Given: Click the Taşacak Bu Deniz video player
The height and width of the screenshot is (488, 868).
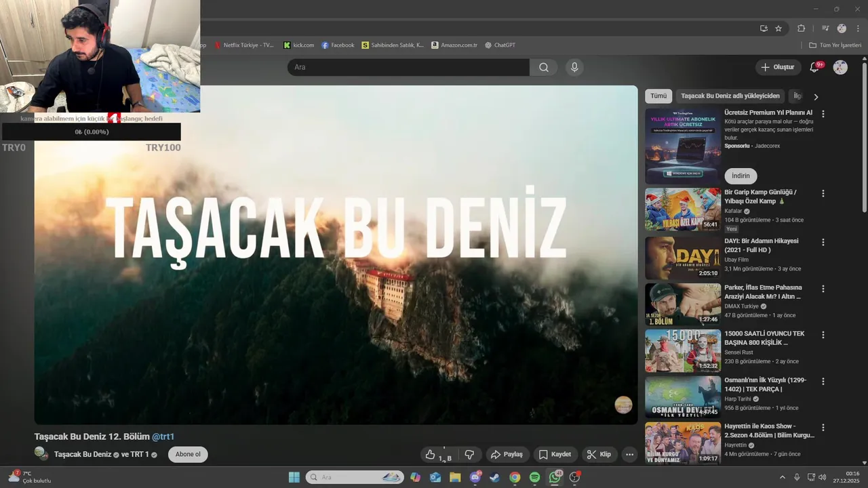Looking at the screenshot, I should click(336, 255).
